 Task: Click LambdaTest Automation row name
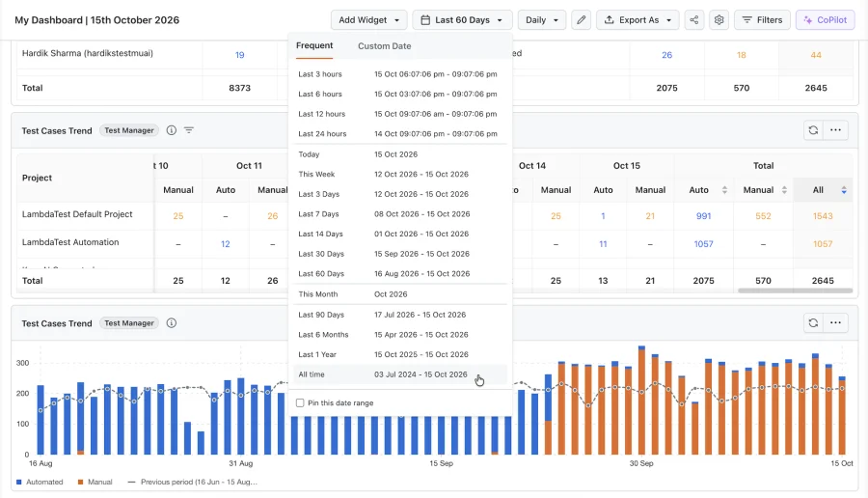pos(70,242)
